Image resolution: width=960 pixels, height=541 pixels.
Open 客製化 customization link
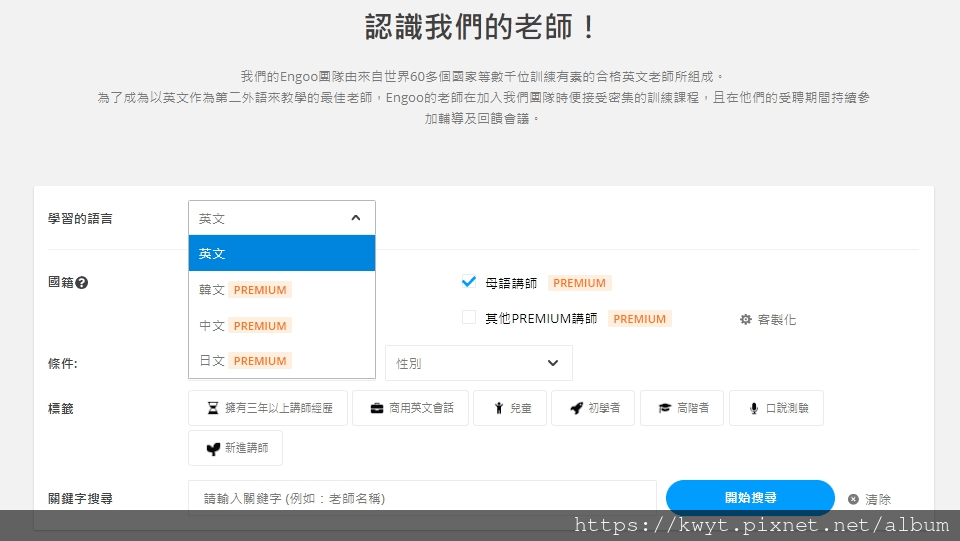coord(776,319)
